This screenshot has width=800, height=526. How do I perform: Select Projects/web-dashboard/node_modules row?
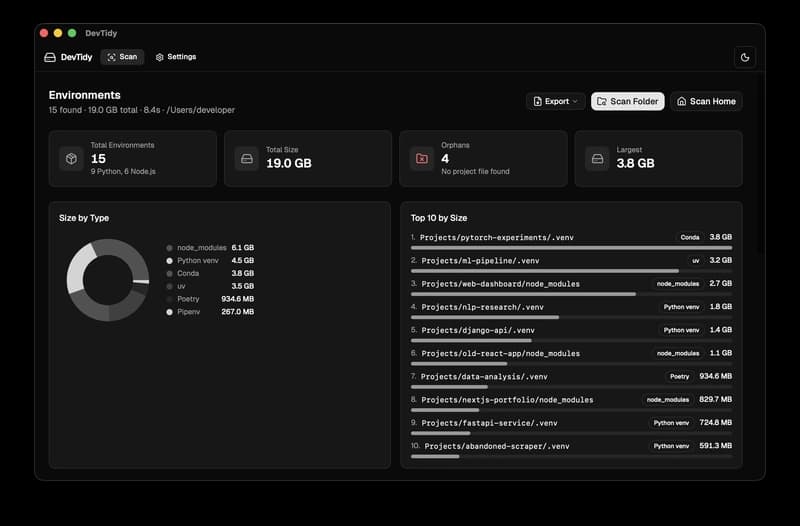pos(571,288)
